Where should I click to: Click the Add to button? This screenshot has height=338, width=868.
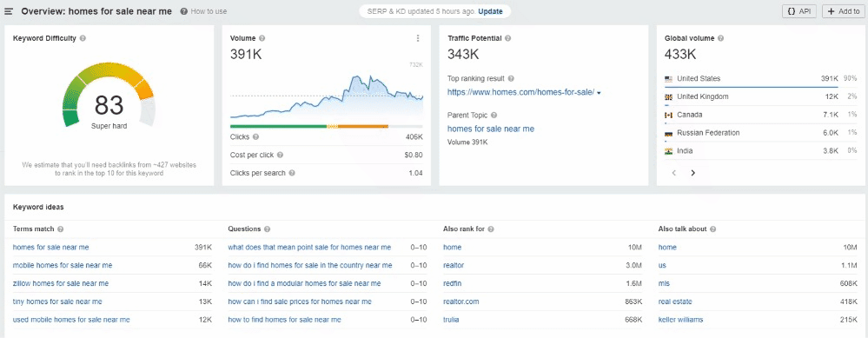click(844, 11)
